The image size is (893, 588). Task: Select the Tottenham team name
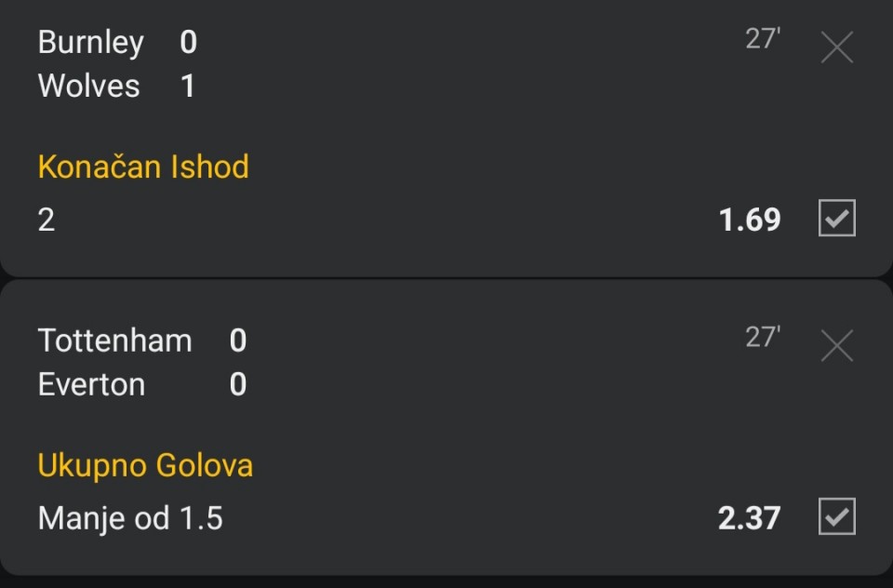(114, 341)
